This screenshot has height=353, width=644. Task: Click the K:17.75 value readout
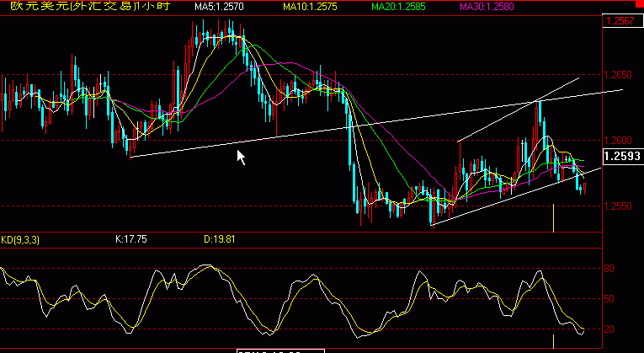131,239
